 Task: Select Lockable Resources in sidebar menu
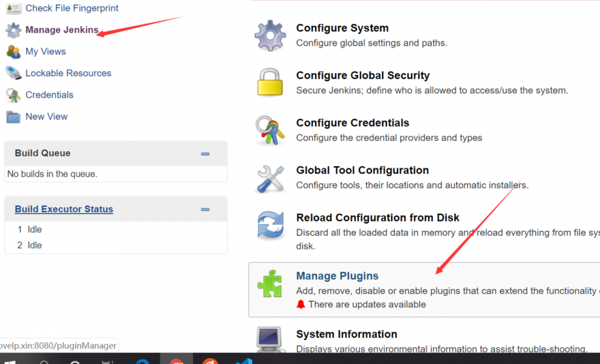point(68,73)
